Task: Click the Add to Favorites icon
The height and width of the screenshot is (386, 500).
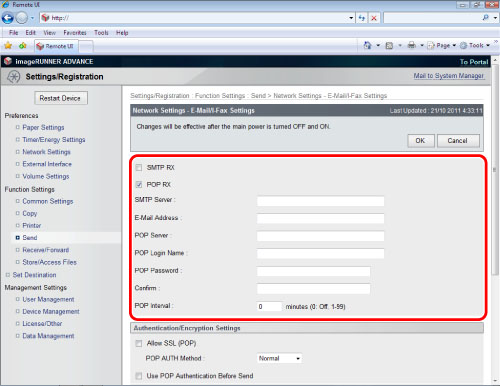Action: 22,46
